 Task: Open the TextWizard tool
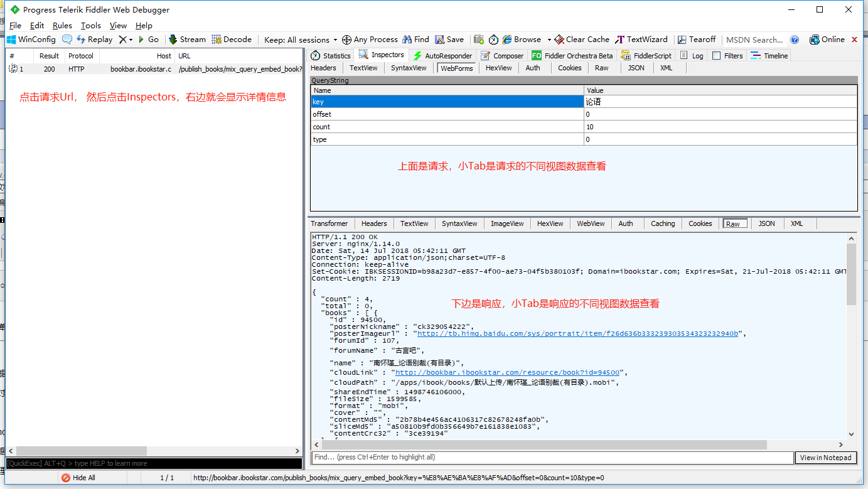[x=642, y=40]
